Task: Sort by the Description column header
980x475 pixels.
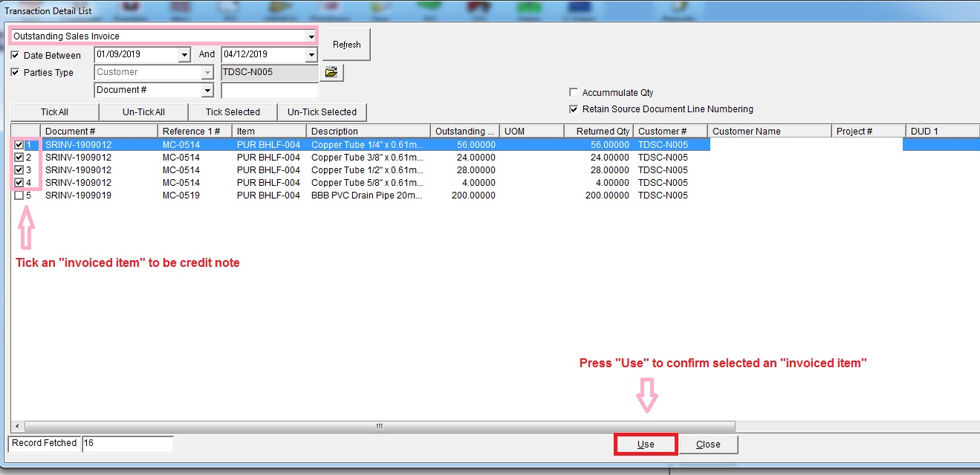Action: (368, 132)
